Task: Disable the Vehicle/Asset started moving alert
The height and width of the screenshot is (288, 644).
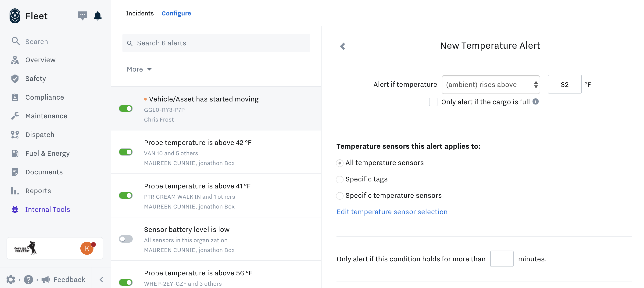Action: click(x=126, y=108)
